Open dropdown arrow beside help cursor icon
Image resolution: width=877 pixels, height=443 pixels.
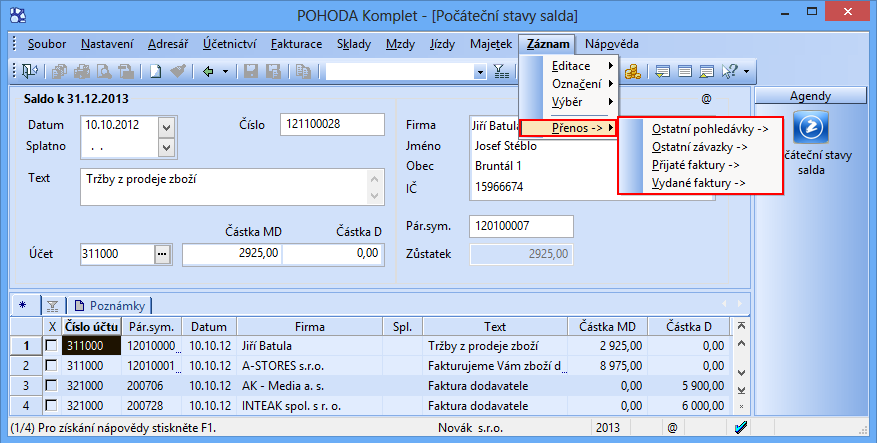(x=746, y=72)
